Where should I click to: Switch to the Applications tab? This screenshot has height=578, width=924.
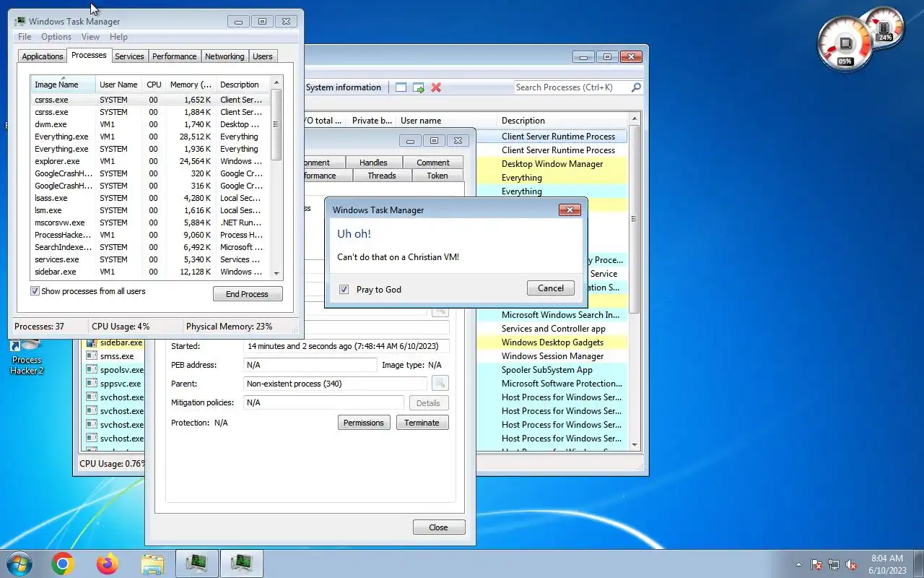(43, 56)
